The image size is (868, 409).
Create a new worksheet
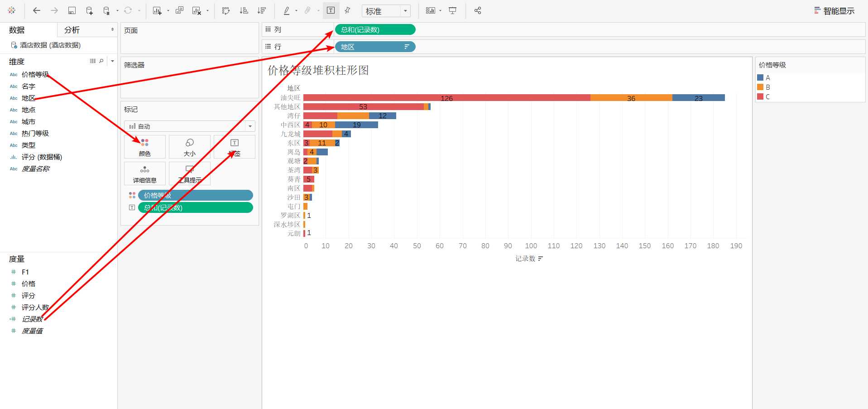coord(157,10)
